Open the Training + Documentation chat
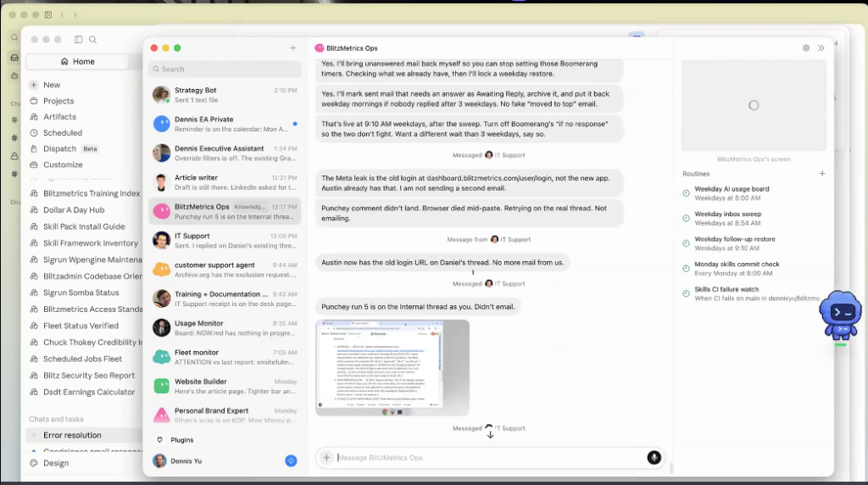This screenshot has height=485, width=868. pyautogui.click(x=225, y=298)
